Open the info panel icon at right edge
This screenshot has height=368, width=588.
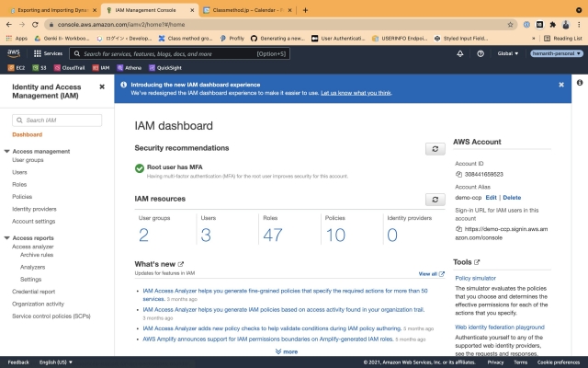580,83
